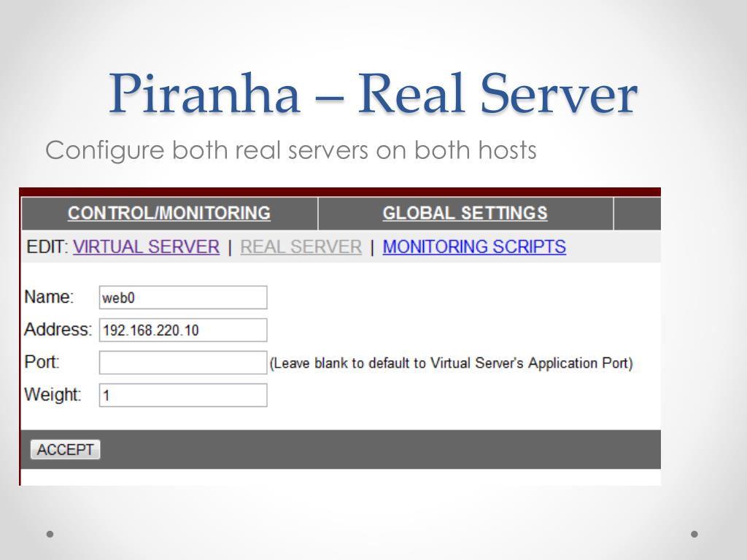Open the GLOBAL SETTINGS tab
747x560 pixels.
click(465, 213)
